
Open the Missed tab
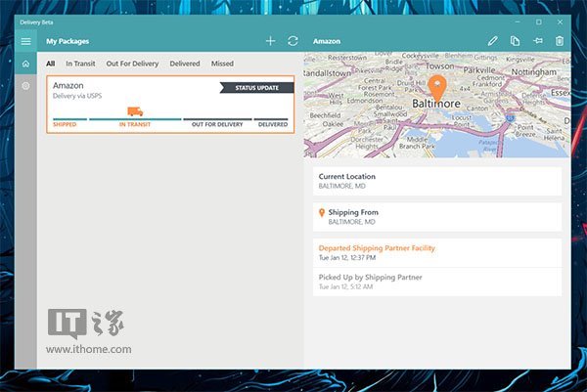pos(222,64)
